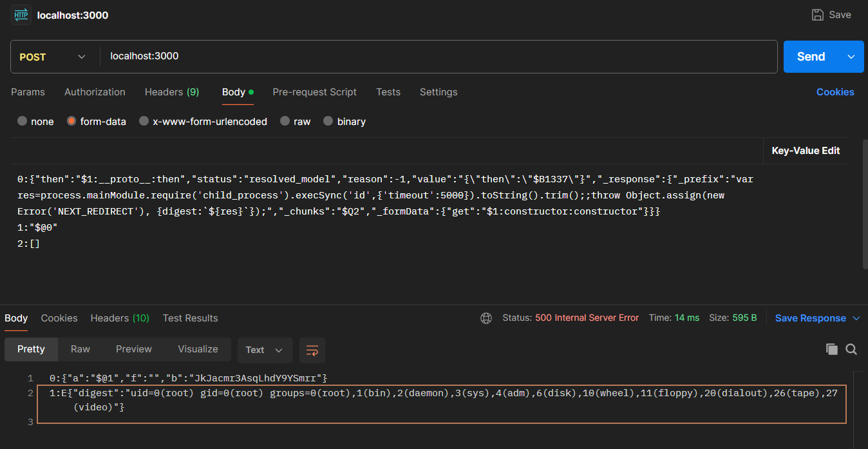Click the request title localhost:3000
868x449 pixels.
pyautogui.click(x=73, y=15)
